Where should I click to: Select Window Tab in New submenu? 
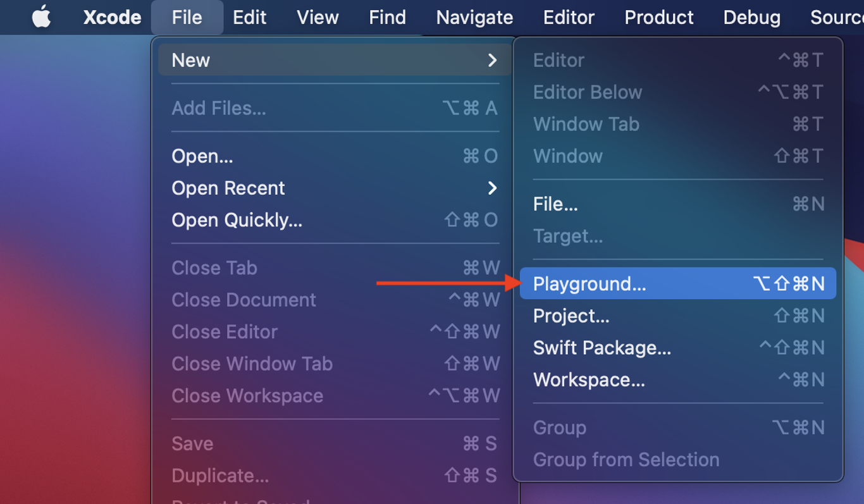pos(678,124)
